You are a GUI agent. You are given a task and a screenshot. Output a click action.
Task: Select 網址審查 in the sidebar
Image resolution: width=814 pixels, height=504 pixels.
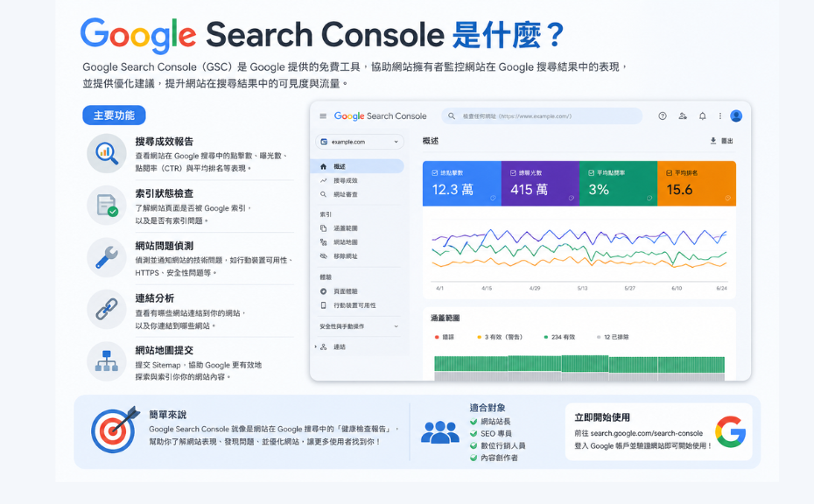tap(345, 194)
